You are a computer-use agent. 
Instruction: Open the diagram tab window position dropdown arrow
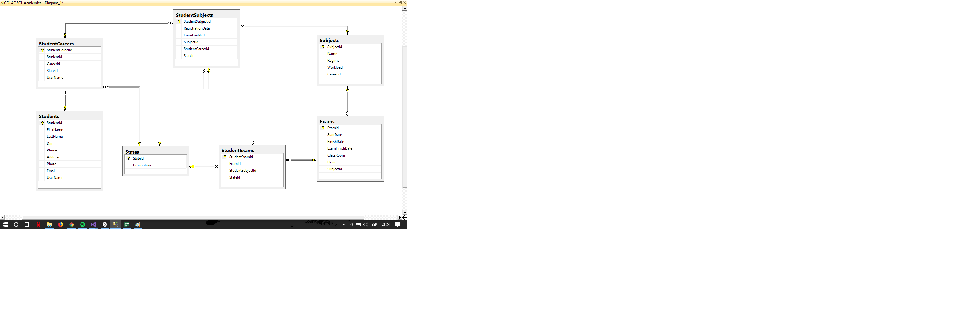pyautogui.click(x=395, y=3)
